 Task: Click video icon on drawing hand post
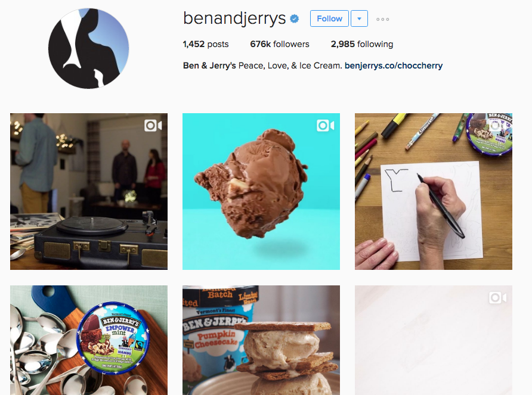pyautogui.click(x=498, y=126)
